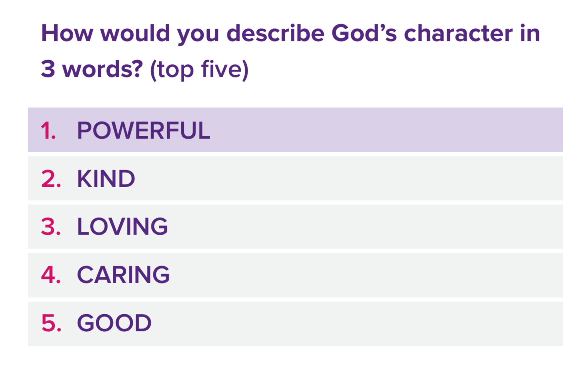Click the word "character" in the heading

(458, 33)
